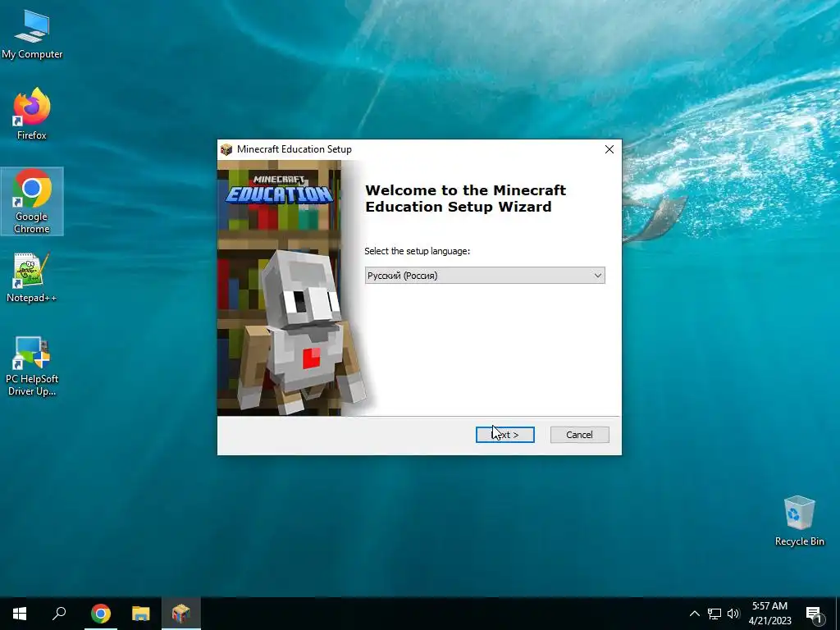This screenshot has width=840, height=630.
Task: Click the 'Select the setup language:' label
Action: coord(417,251)
